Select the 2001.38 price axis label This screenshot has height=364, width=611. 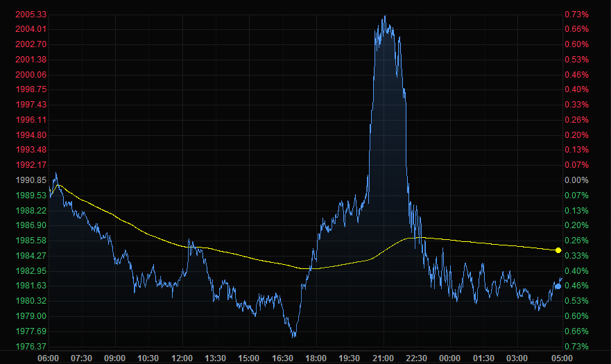31,60
